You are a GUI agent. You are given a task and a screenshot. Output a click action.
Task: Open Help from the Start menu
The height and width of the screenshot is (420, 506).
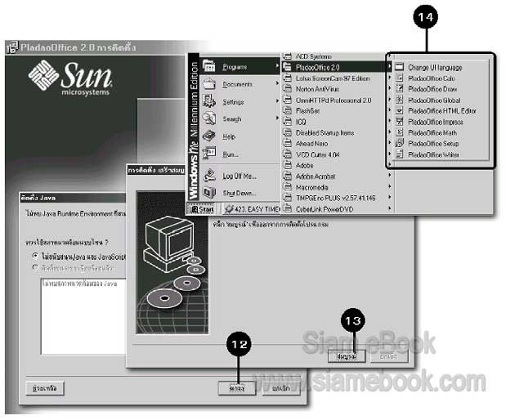[240, 136]
